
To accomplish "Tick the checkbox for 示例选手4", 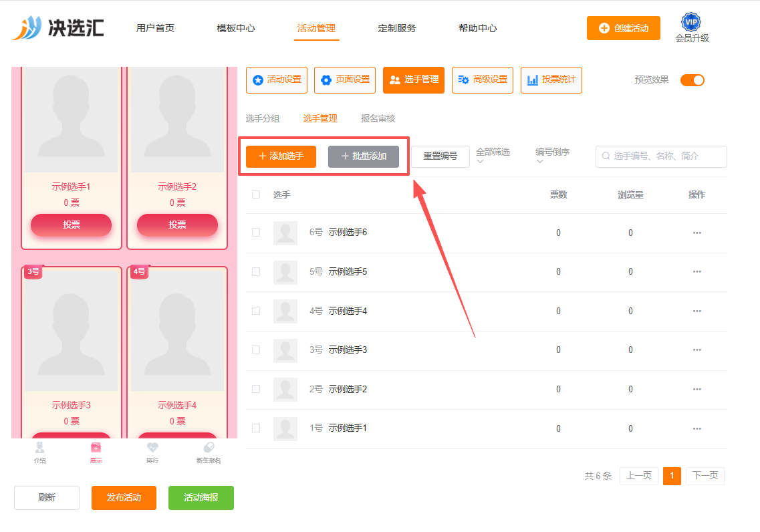I will point(256,311).
